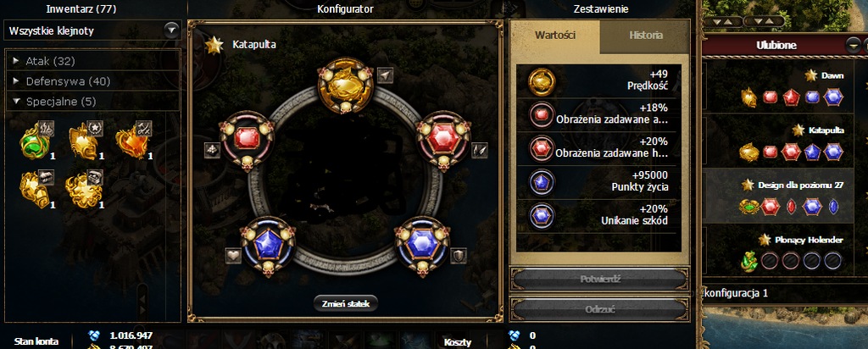Click the green special gem in inventory

(36, 141)
